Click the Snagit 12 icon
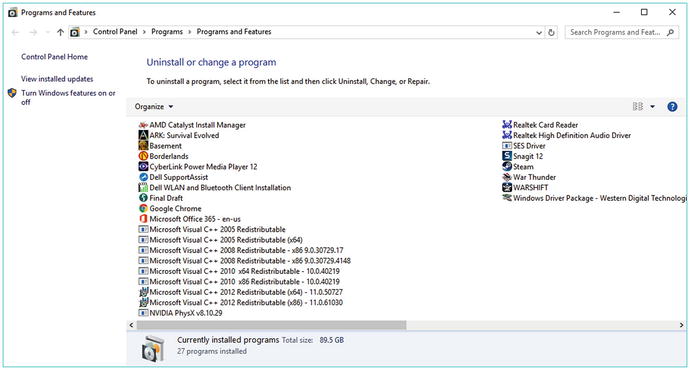The width and height of the screenshot is (690, 370). coord(507,156)
